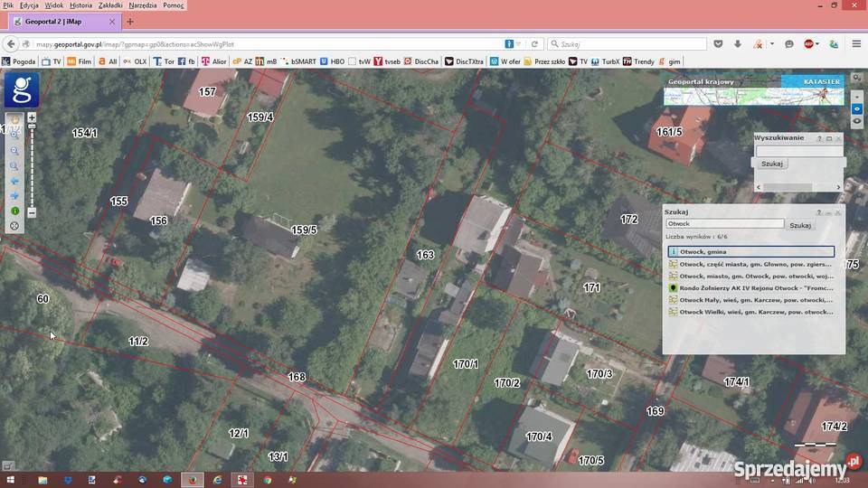Open the browser hamburger menu
The image size is (868, 488).
click(856, 43)
